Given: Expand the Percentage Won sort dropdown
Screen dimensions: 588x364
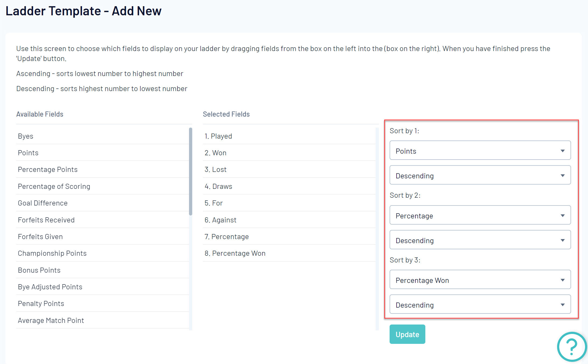Looking at the screenshot, I should coord(480,280).
